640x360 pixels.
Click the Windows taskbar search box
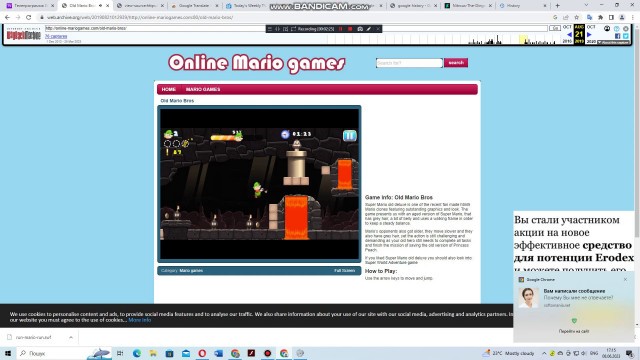(x=63, y=353)
